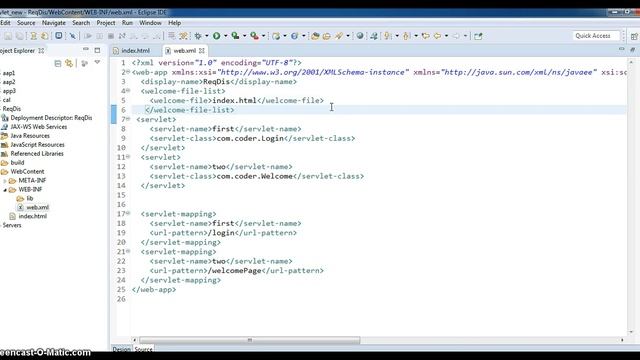The height and width of the screenshot is (360, 640).
Task: Click the New Server toolbar icon
Action: tap(276, 36)
